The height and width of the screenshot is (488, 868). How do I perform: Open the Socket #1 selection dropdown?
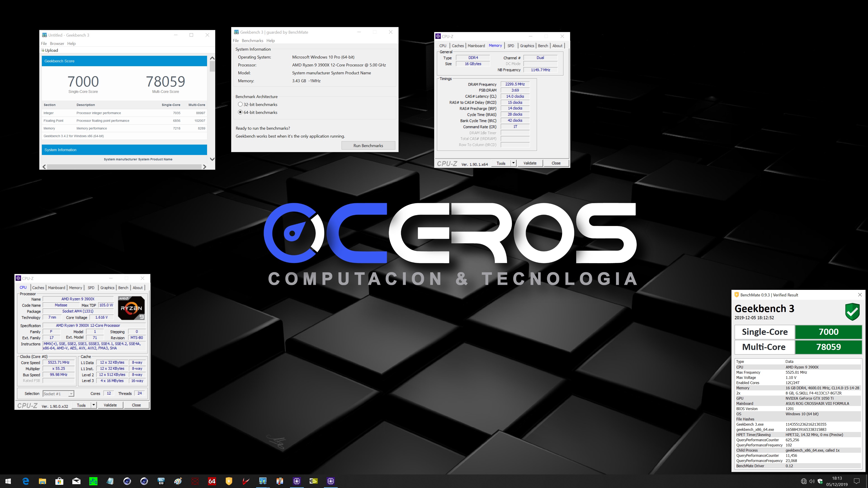[59, 394]
